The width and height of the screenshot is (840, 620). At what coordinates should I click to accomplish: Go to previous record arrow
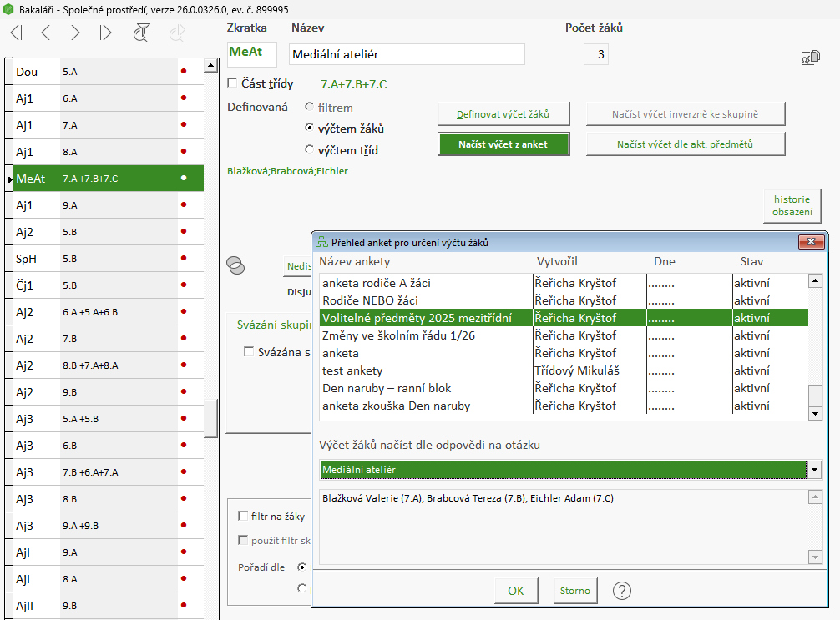(46, 33)
